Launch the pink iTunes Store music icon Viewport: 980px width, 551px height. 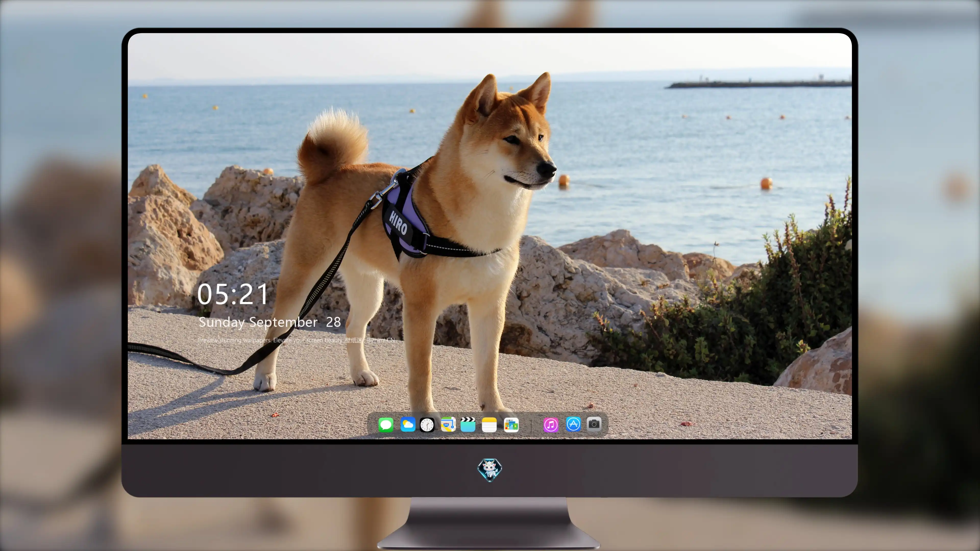(550, 425)
